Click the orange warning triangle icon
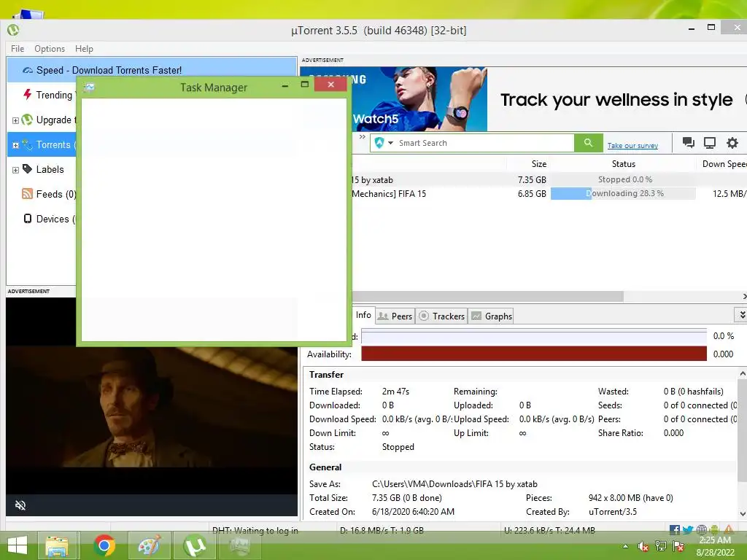The width and height of the screenshot is (747, 560). pyautogui.click(x=729, y=529)
